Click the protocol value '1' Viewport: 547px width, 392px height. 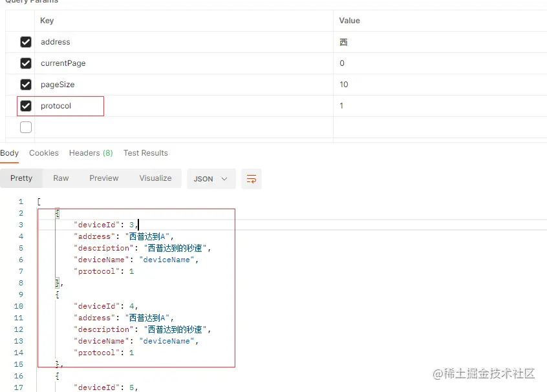click(440, 105)
